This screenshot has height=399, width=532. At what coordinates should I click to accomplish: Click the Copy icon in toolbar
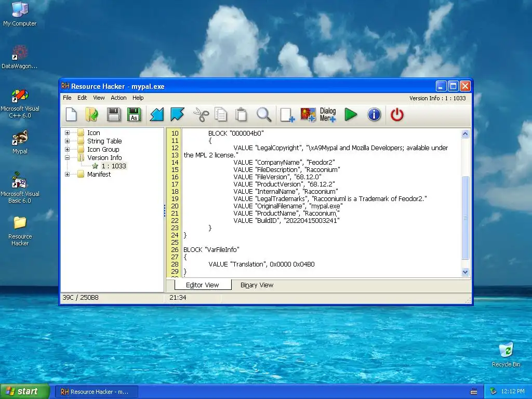point(221,115)
